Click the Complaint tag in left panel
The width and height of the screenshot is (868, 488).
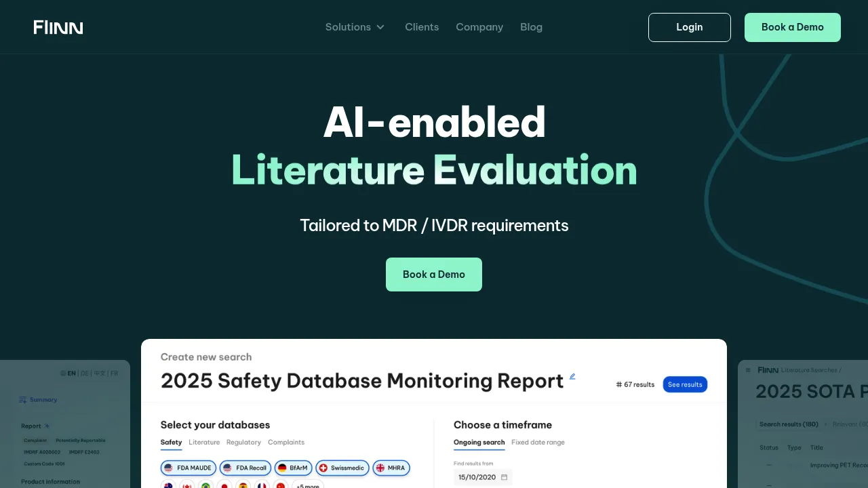click(35, 441)
